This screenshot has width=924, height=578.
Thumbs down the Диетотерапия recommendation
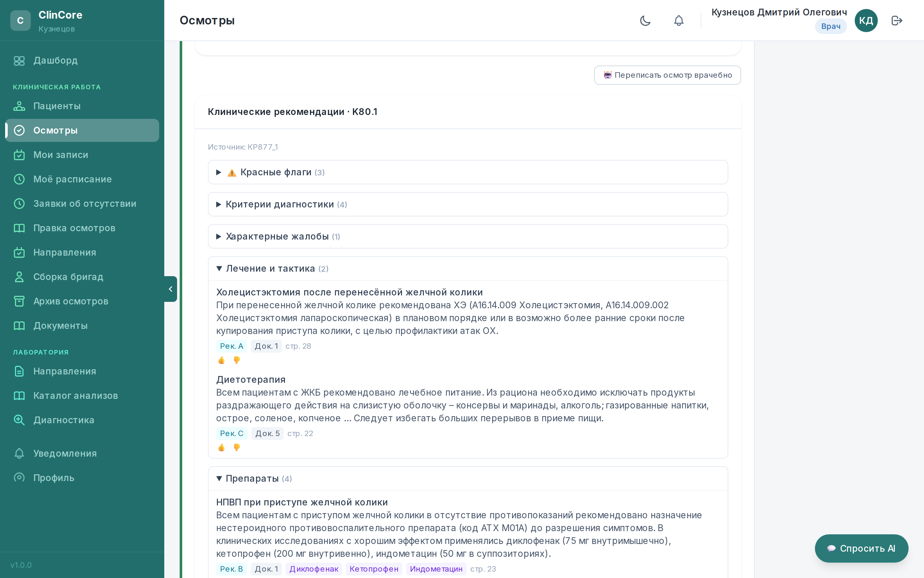[x=237, y=448]
